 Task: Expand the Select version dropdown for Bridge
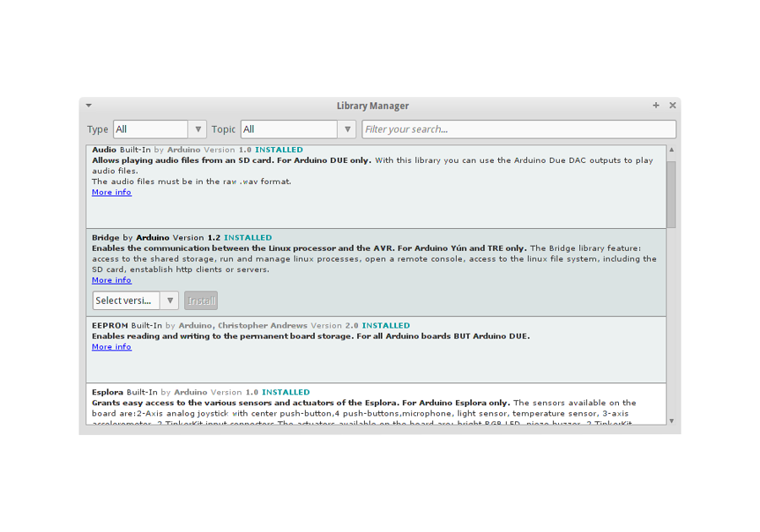[135, 301]
